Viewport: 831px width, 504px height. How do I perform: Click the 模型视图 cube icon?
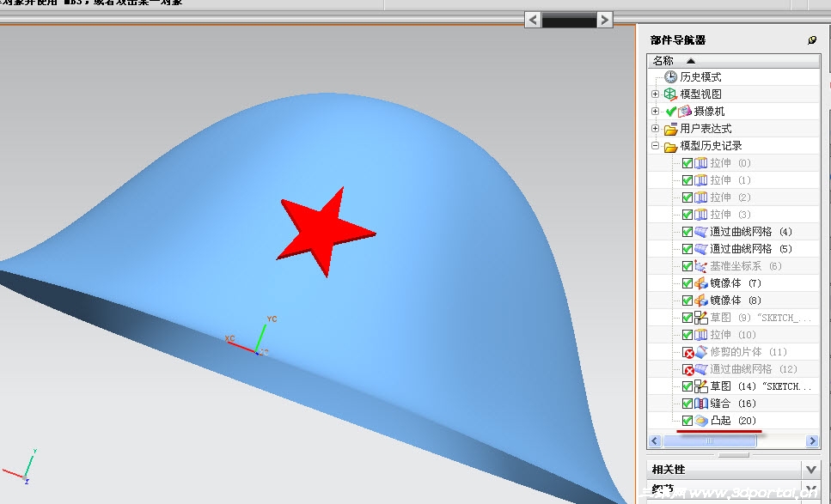[671, 94]
